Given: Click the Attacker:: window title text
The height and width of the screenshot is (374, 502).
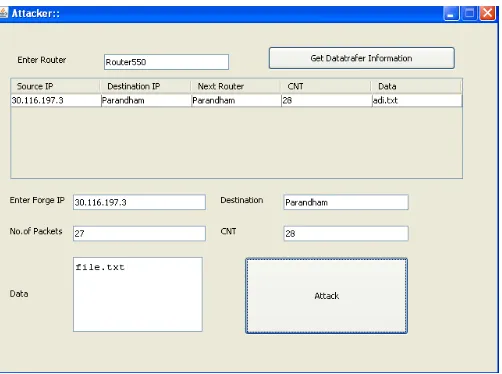Looking at the screenshot, I should 36,13.
